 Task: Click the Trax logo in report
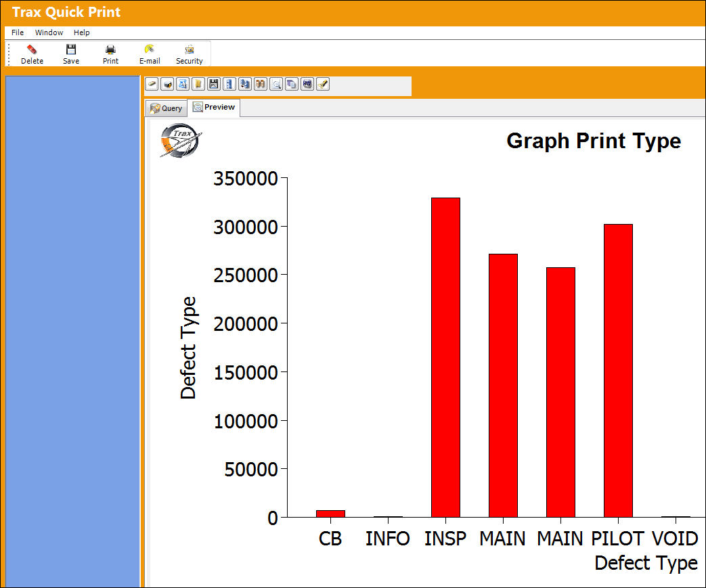180,141
